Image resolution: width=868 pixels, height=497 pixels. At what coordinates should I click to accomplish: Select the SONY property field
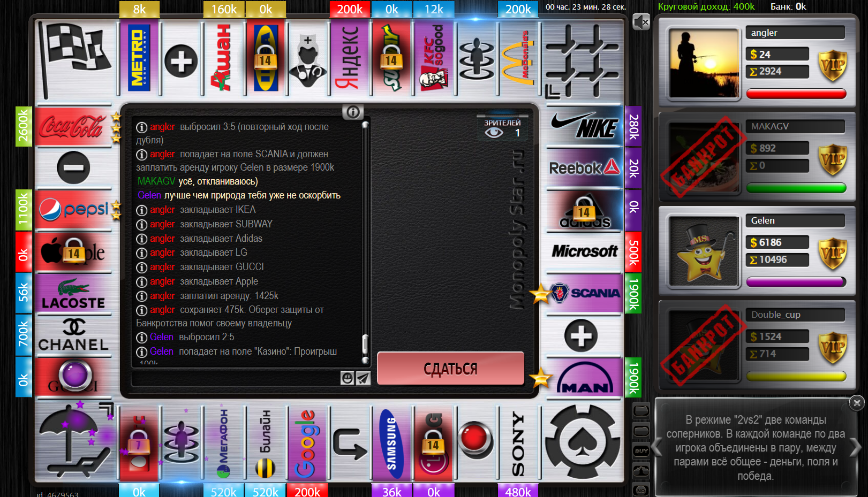pos(518,443)
